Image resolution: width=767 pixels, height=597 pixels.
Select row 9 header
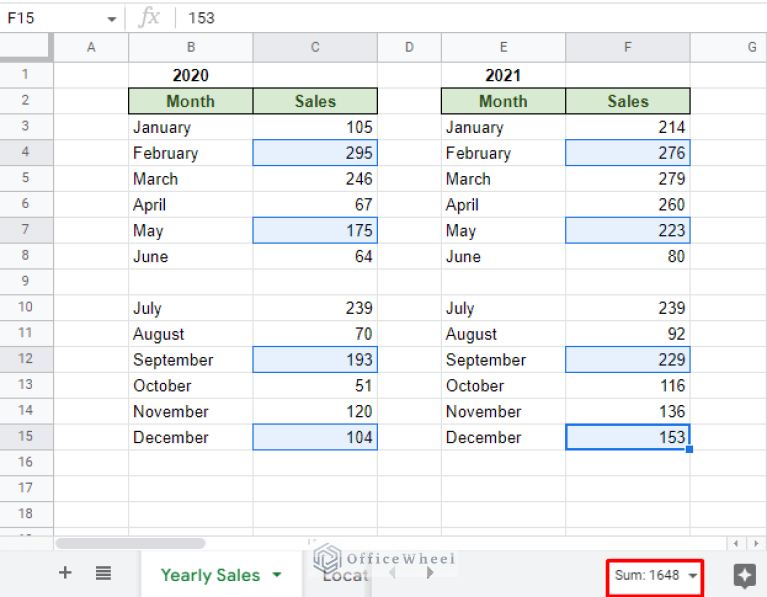click(x=26, y=282)
